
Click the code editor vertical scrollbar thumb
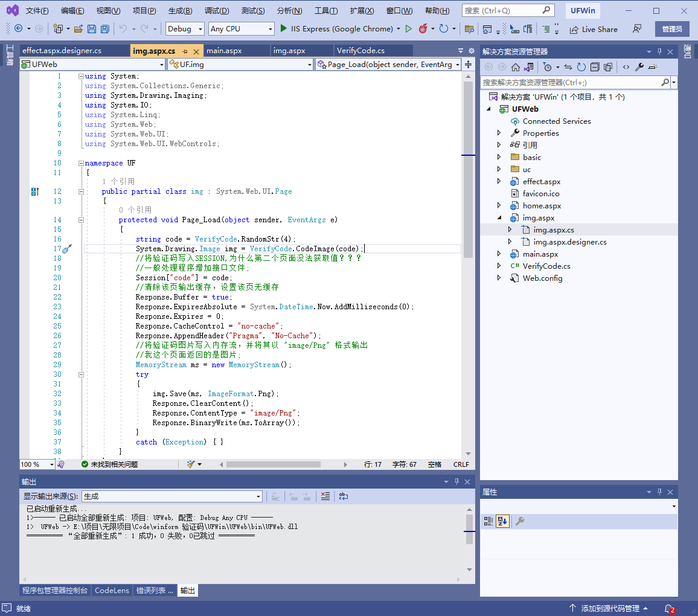468,170
